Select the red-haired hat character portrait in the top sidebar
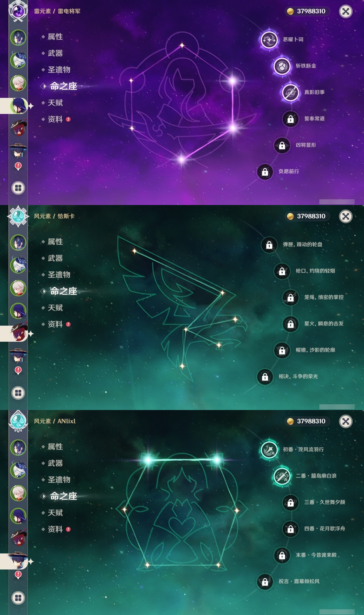Screen dimensions: 364x615 (x=18, y=128)
